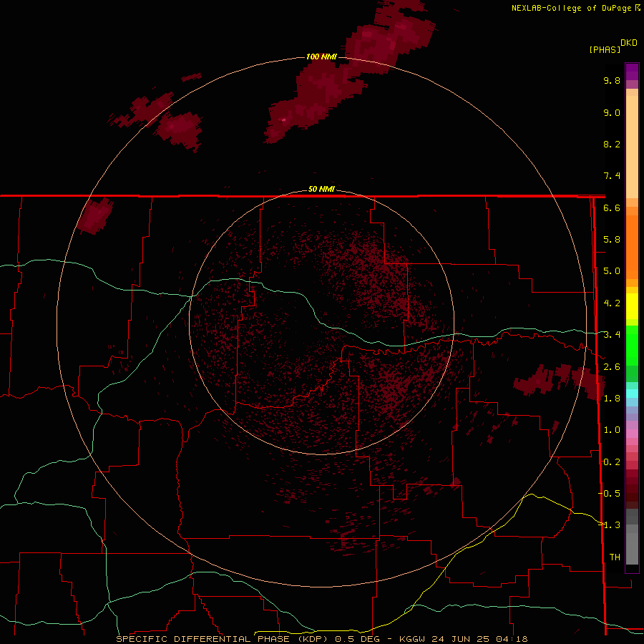The image size is (644, 644).
Task: Click the 1.0 scale value
Action: 612,430
